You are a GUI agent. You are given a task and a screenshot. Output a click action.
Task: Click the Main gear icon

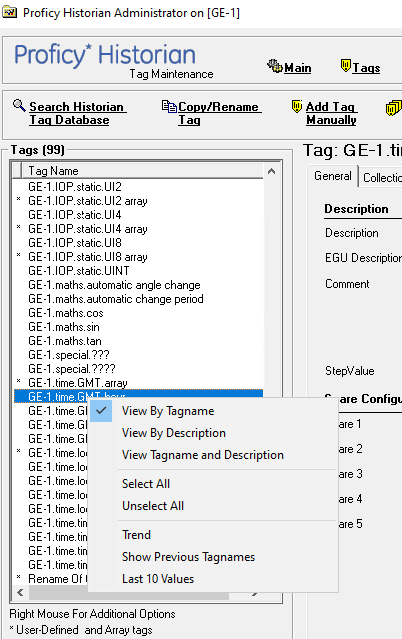[275, 66]
